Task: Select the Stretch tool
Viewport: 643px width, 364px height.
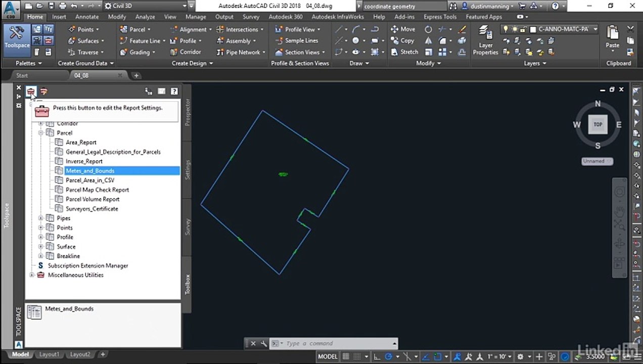Action: [x=404, y=52]
